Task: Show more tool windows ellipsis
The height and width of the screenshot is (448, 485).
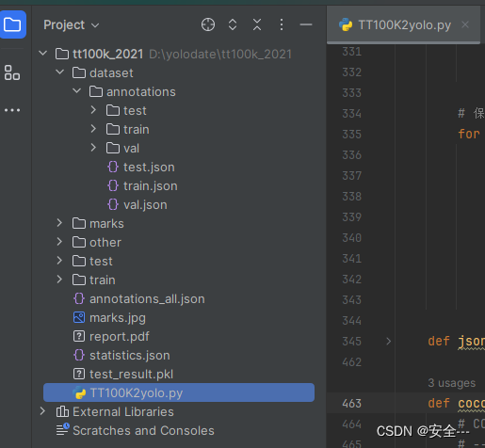Action: (12, 110)
